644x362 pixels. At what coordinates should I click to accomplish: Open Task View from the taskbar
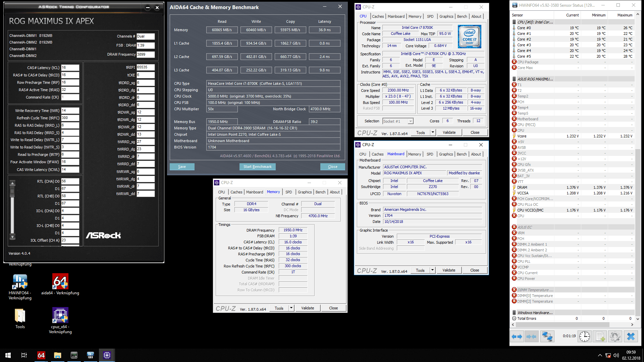[24, 355]
